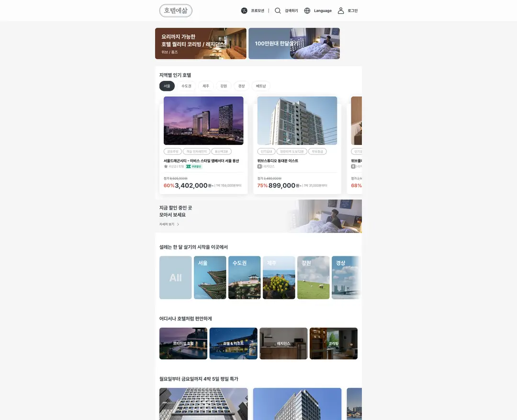The width and height of the screenshot is (517, 420).
Task: Click the promotion percent icon
Action: (244, 11)
